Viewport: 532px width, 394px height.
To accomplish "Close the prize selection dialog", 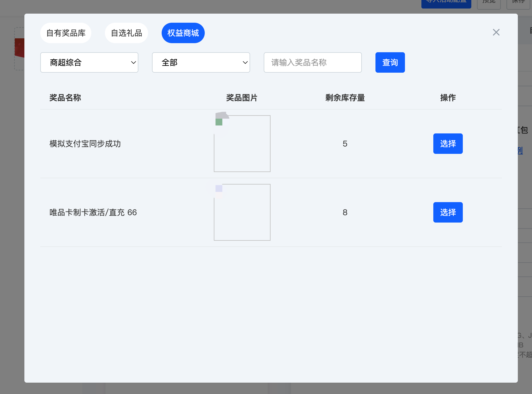I will tap(496, 32).
